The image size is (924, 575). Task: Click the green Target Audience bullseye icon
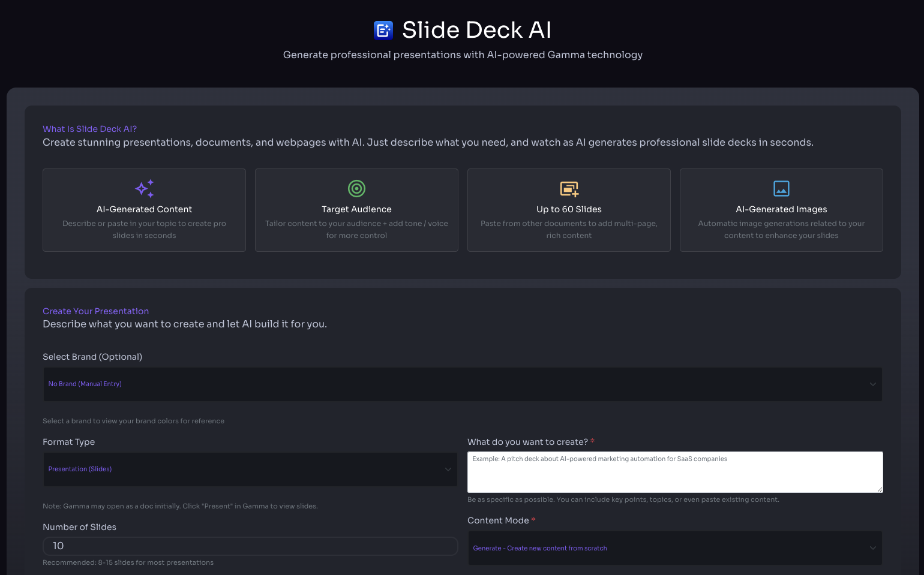pyautogui.click(x=356, y=188)
